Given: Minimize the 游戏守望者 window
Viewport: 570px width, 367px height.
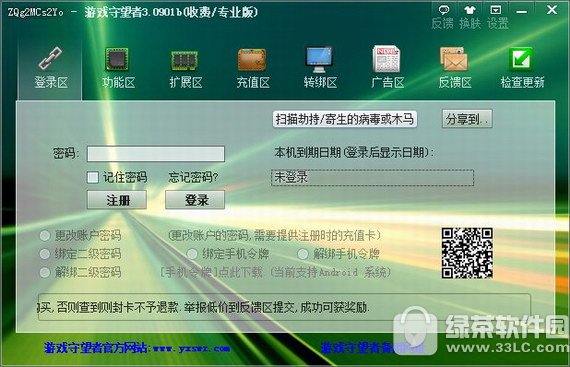Looking at the screenshot, I should click(522, 12).
